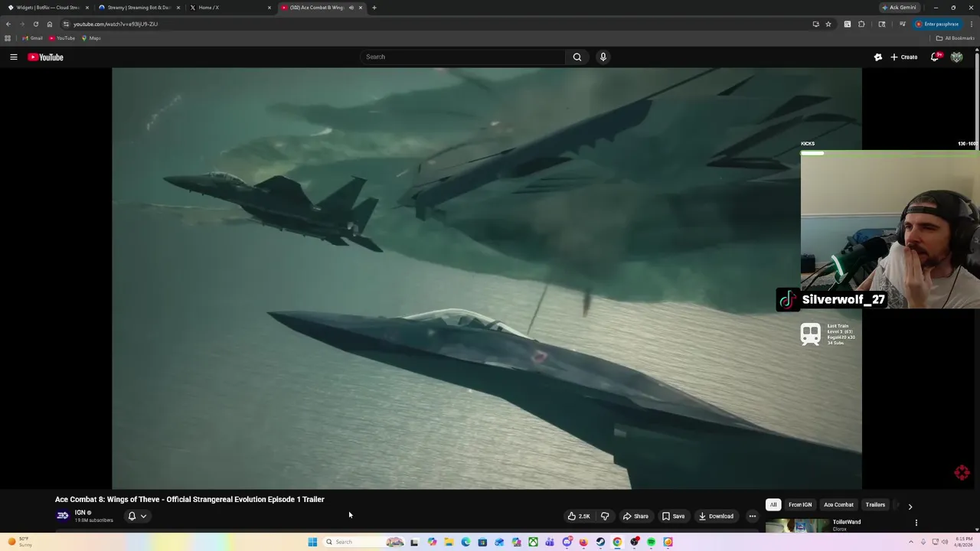Open Steam from the taskbar
This screenshot has width=980, height=551.
pos(601,542)
